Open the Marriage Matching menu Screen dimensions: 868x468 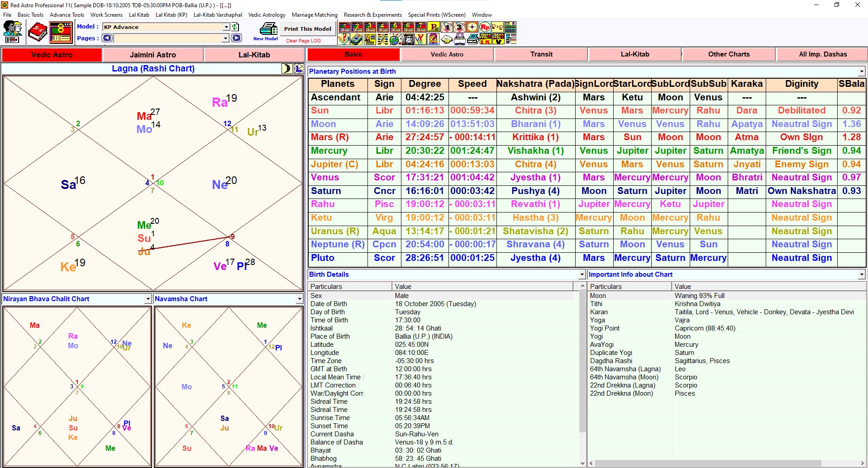coord(315,15)
